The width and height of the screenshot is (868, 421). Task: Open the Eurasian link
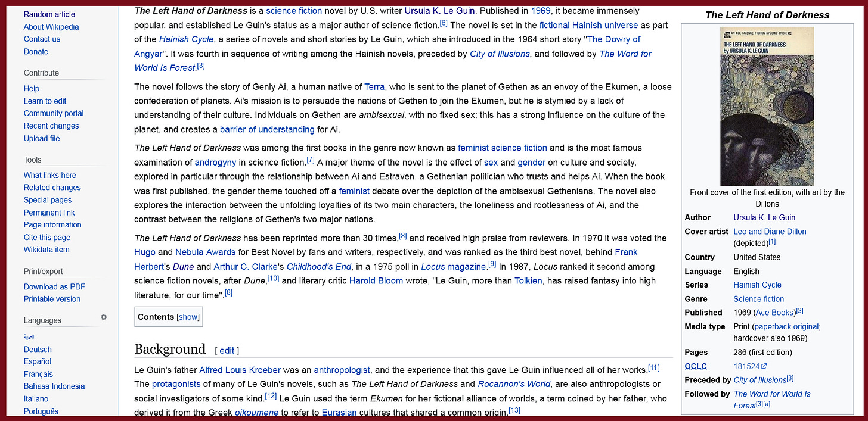(x=339, y=413)
